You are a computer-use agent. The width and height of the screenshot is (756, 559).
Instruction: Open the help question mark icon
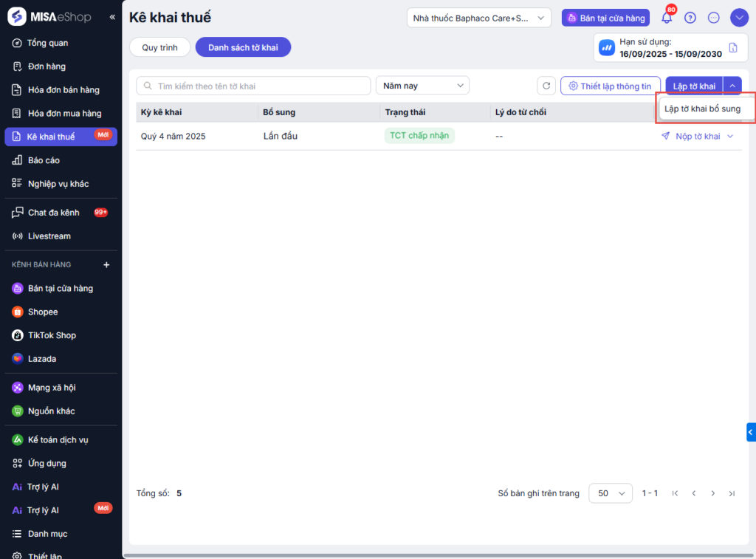coord(690,18)
